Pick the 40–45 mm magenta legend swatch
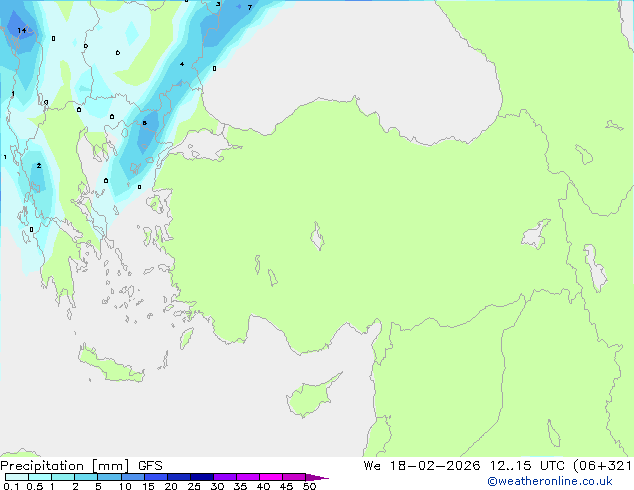Screen dimensions: 634x490 click(x=271, y=477)
